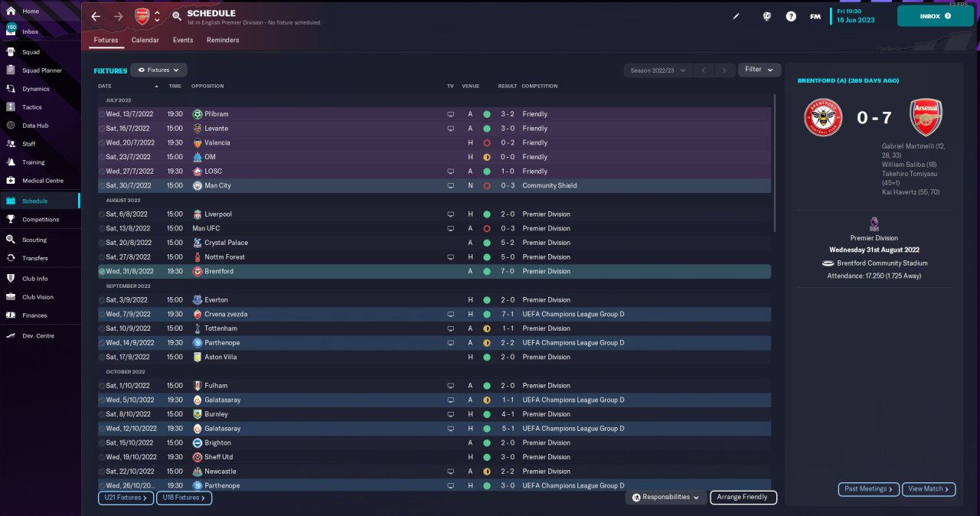Image resolution: width=980 pixels, height=516 pixels.
Task: Click the pencil edit icon in header
Action: 737,16
